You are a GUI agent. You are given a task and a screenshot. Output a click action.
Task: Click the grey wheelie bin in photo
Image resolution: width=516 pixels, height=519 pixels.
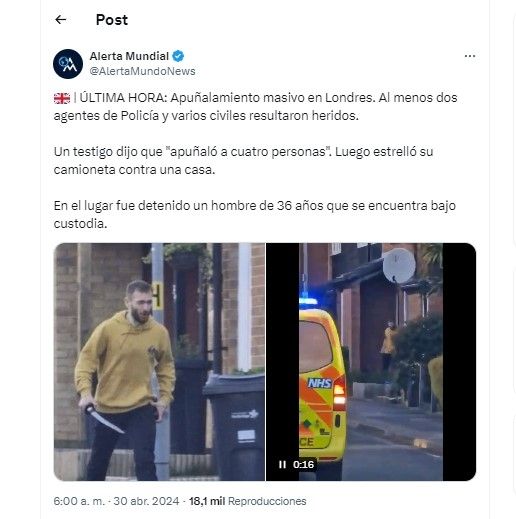tap(234, 425)
